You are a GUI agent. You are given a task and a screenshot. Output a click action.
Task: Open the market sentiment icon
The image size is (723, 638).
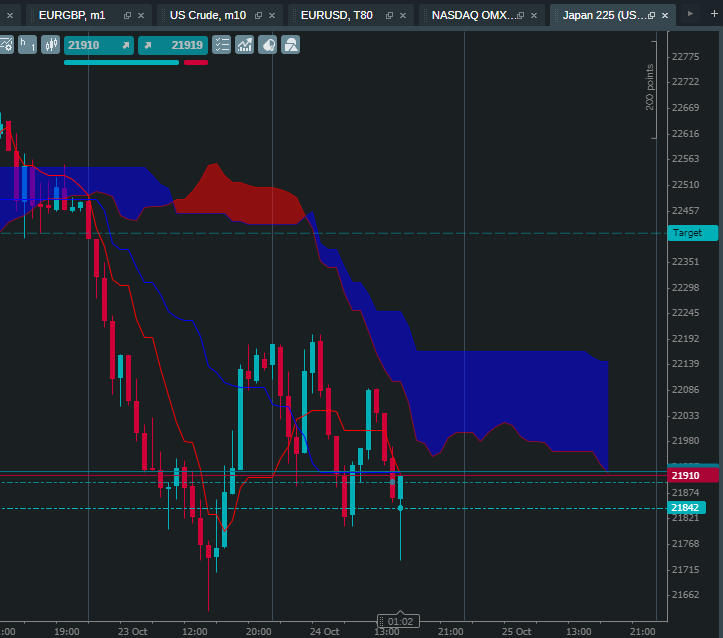[267, 45]
